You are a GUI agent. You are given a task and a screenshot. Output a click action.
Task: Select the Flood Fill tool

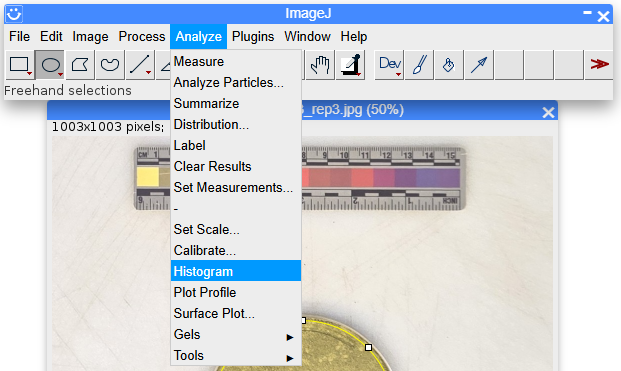point(449,65)
